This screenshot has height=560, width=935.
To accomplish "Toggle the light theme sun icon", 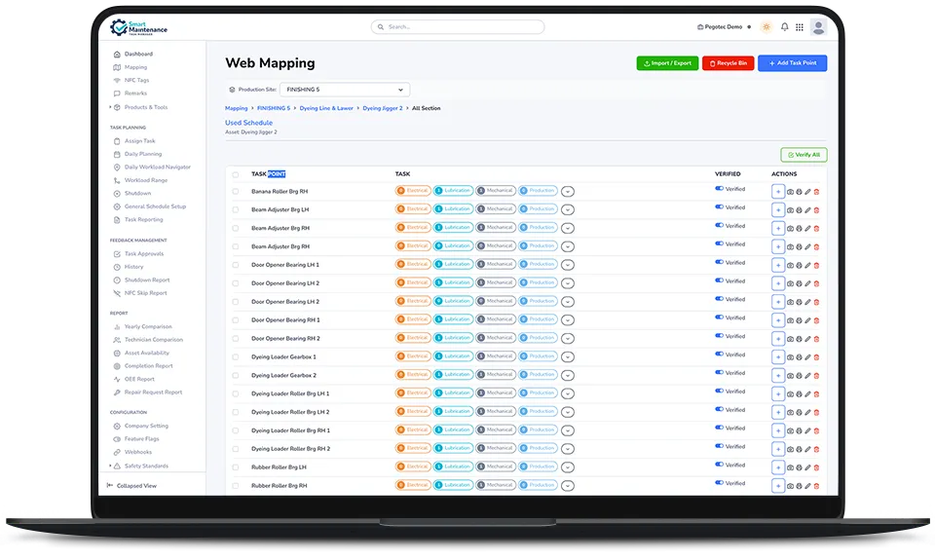I will (x=767, y=27).
